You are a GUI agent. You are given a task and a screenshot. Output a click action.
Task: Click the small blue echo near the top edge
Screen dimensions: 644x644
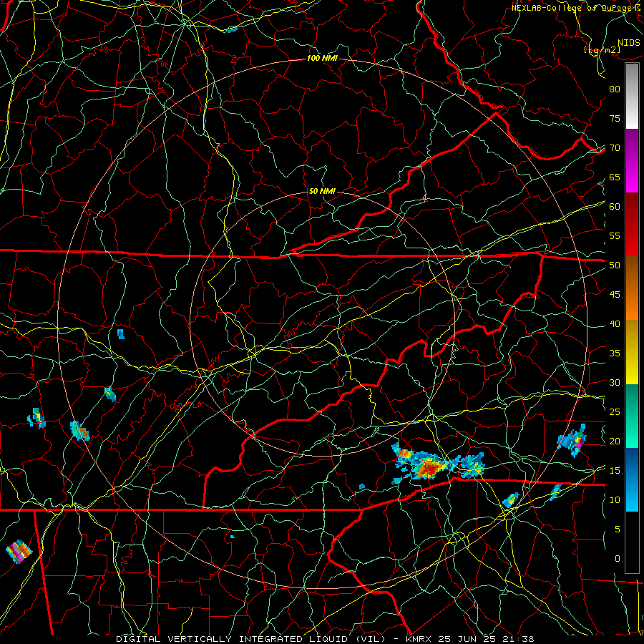(232, 29)
